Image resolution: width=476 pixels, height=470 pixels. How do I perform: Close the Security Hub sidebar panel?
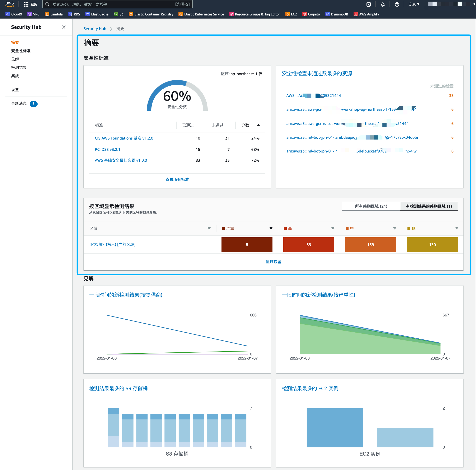[x=64, y=27]
